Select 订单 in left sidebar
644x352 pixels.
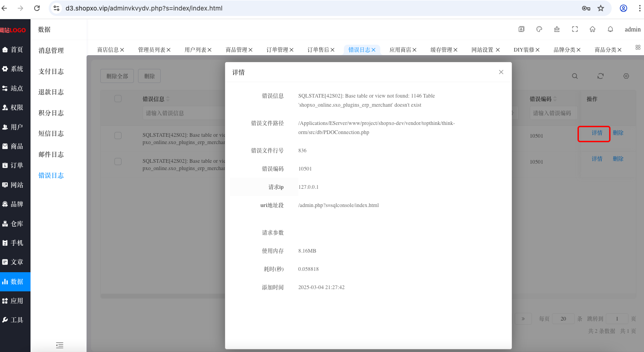(x=15, y=166)
